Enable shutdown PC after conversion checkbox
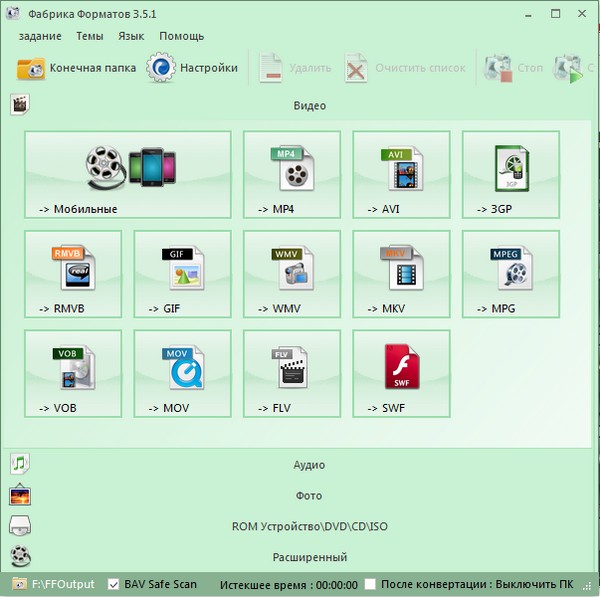This screenshot has height=597, width=600. pyautogui.click(x=370, y=584)
